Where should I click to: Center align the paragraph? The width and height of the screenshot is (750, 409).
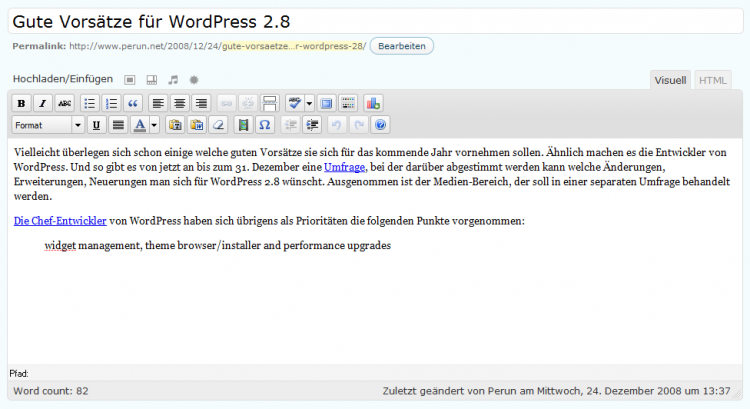click(179, 103)
